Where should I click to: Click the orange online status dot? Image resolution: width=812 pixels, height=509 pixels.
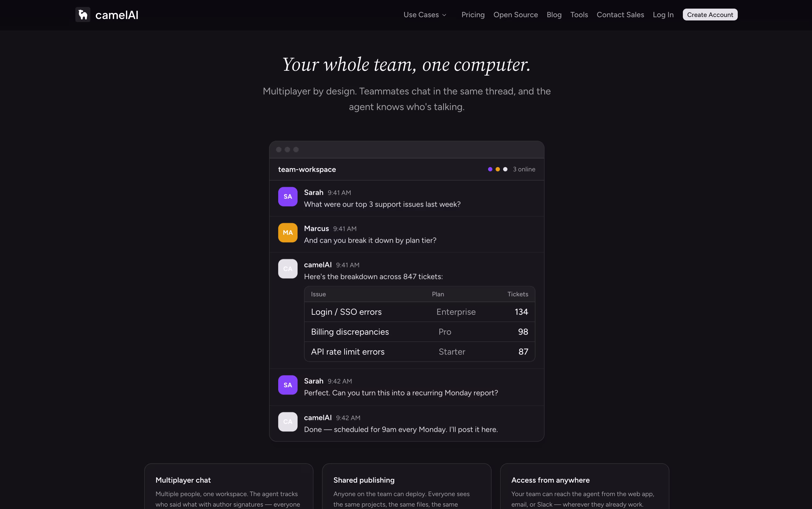pos(497,169)
